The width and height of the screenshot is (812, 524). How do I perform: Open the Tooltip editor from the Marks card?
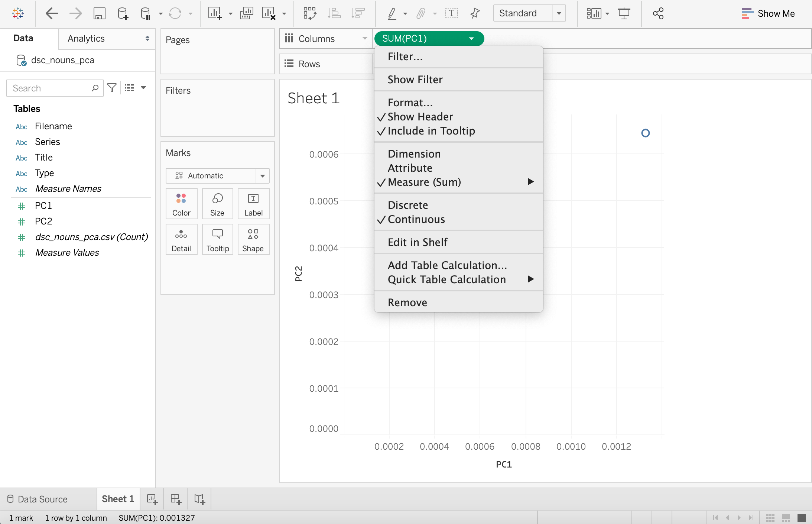(217, 239)
